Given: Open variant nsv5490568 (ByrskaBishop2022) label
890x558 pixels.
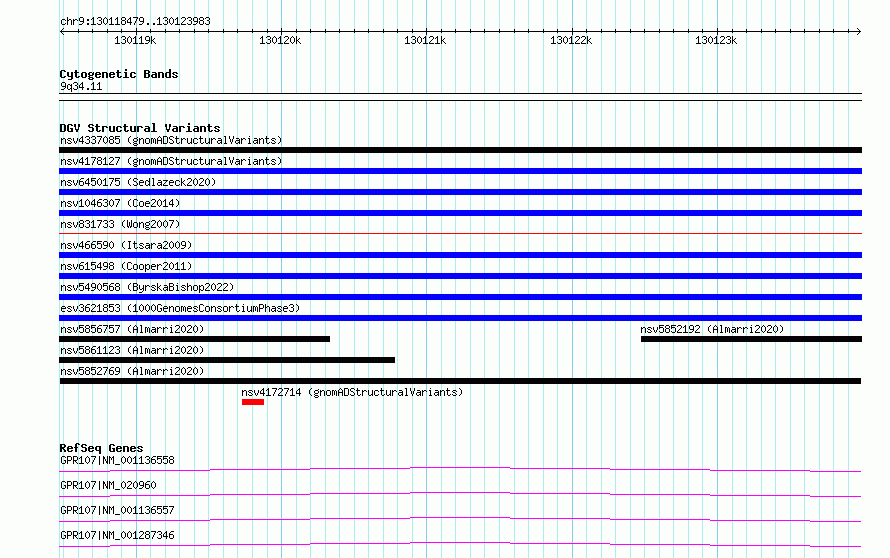Looking at the screenshot, I should [147, 287].
